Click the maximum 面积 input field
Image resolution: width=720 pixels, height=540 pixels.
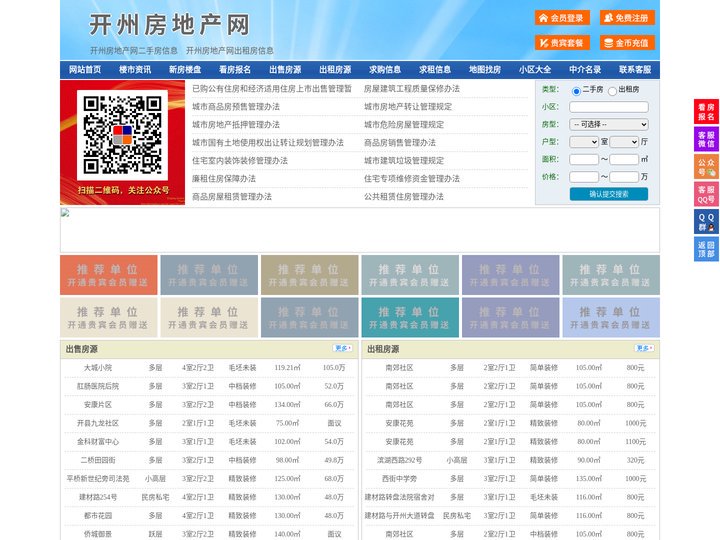tap(624, 159)
